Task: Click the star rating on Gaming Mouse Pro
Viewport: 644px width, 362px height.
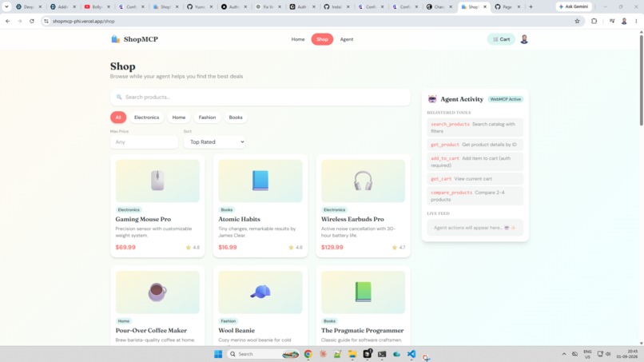Action: [x=193, y=248]
